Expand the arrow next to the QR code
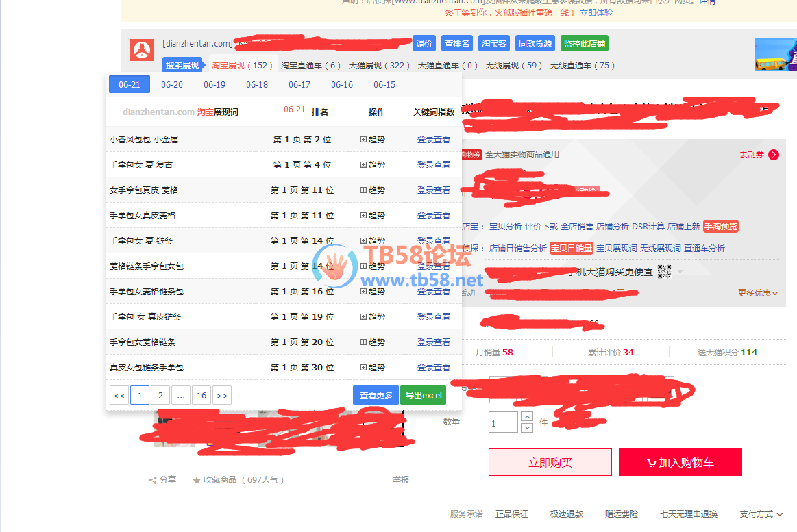797x532 pixels. (680, 272)
